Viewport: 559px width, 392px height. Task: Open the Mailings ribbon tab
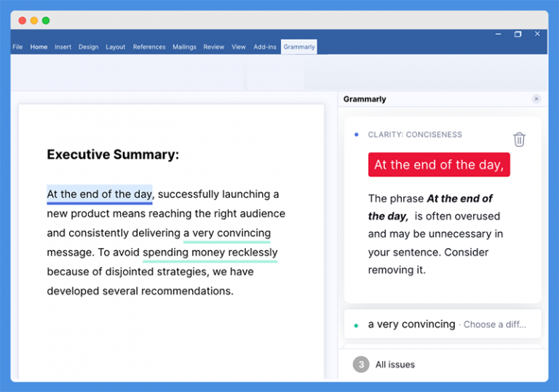click(184, 47)
